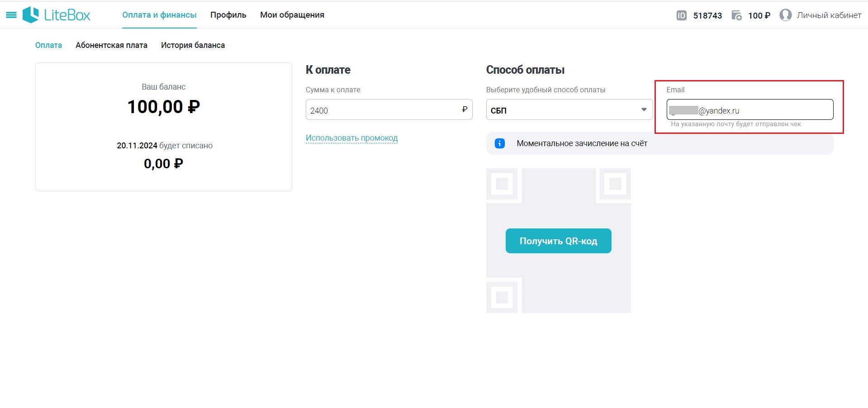Image resolution: width=868 pixels, height=408 pixels.
Task: Open the Оплата и финансы tab
Action: click(159, 15)
